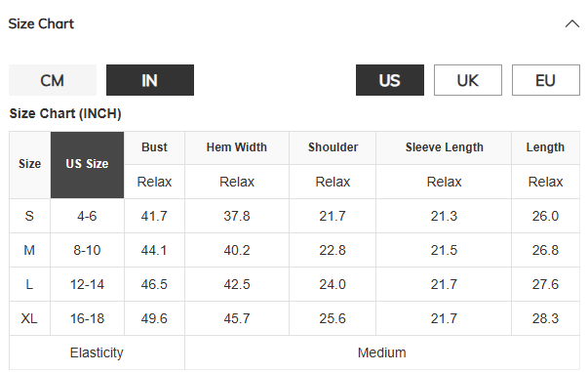Click the Hem Width column header
Viewport: 588px width, 372px height.
click(237, 147)
